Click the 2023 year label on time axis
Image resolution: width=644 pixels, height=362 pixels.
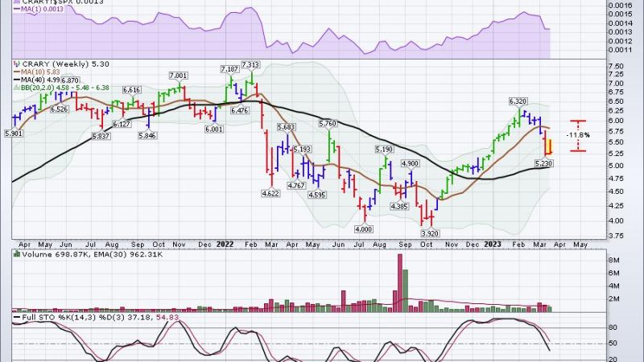[493, 245]
